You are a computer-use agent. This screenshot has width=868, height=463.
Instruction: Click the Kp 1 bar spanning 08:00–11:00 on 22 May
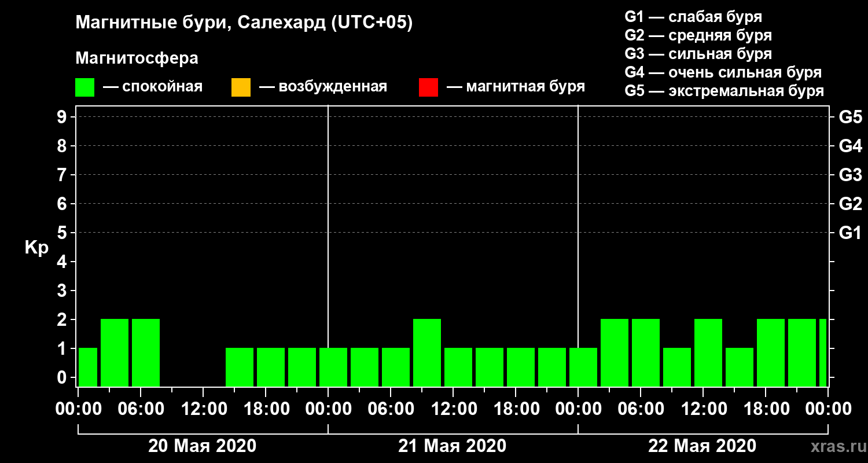click(677, 367)
